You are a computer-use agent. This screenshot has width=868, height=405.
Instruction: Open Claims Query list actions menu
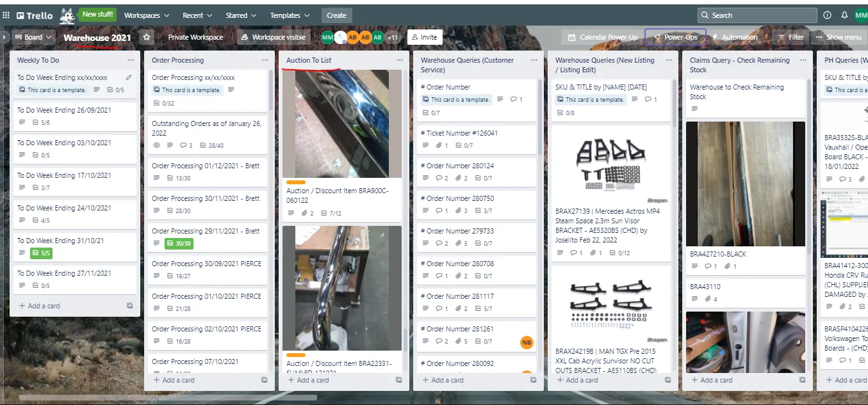pos(803,60)
